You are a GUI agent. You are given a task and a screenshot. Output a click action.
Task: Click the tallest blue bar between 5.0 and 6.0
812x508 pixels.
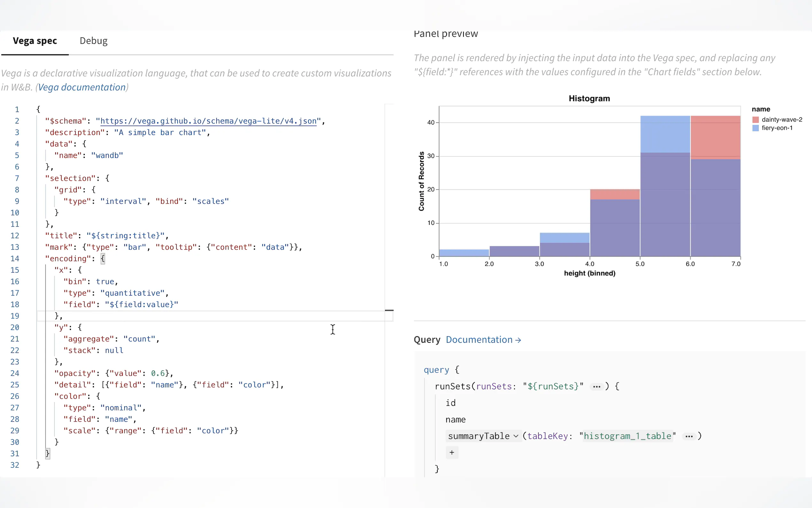pos(665,134)
